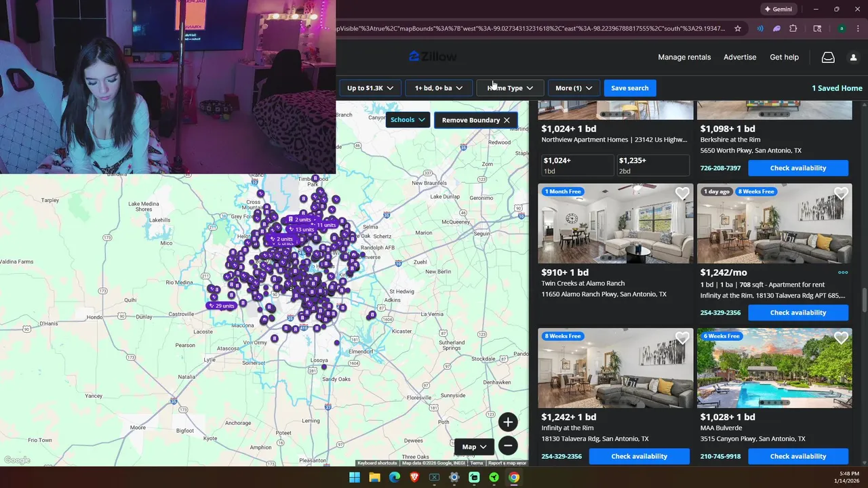Save Twin Creeks at Alamo Ranch with heart
This screenshot has width=868, height=488.
(x=682, y=194)
